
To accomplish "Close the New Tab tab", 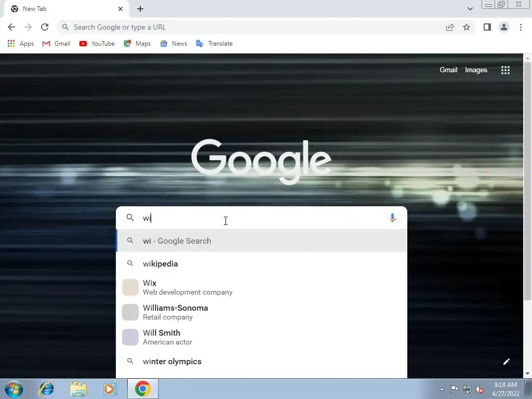I will [x=121, y=9].
